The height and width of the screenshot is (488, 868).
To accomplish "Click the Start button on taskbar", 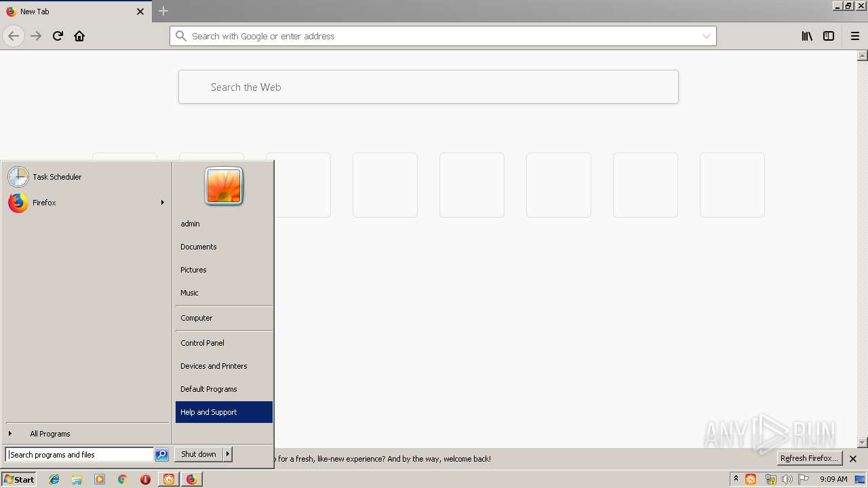I will click(19, 479).
